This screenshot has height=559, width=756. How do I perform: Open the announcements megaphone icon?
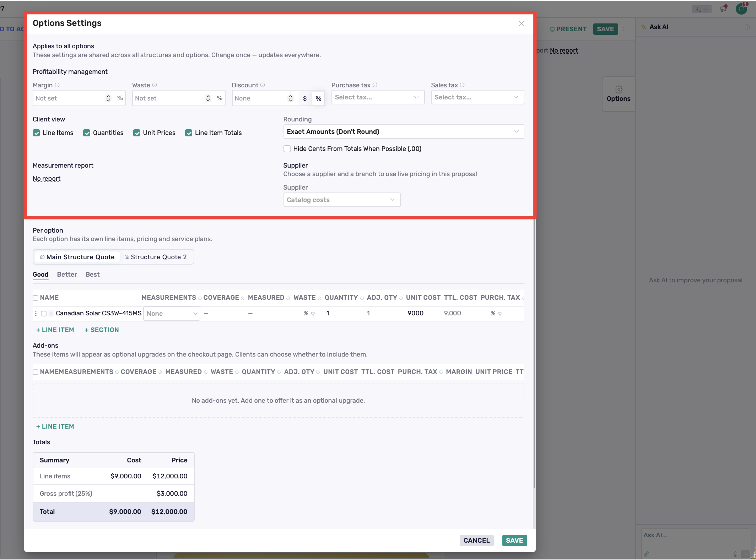[x=724, y=9]
